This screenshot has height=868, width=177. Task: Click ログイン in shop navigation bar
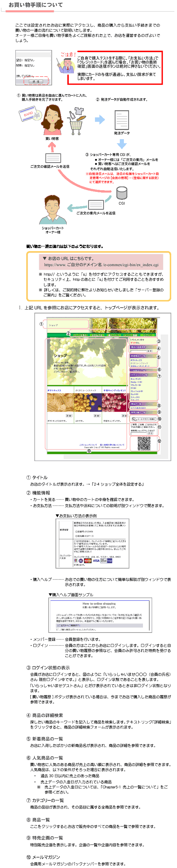coord(148,335)
